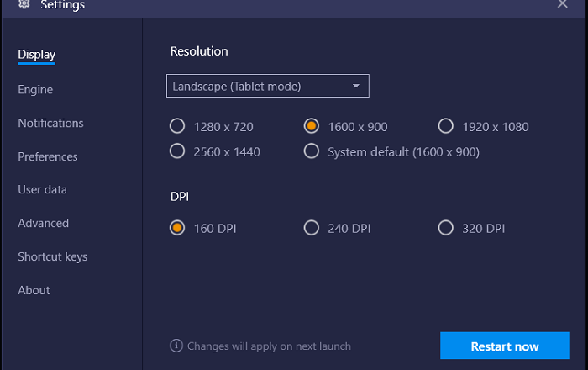Select 1280 x 720 resolution
The image size is (588, 370).
(x=177, y=127)
